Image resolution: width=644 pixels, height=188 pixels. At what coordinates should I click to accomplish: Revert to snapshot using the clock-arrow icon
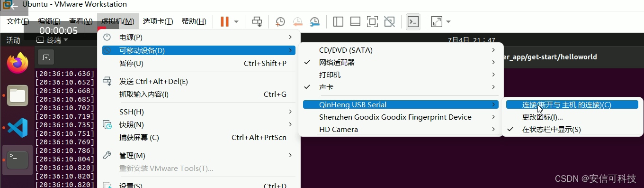(x=297, y=21)
